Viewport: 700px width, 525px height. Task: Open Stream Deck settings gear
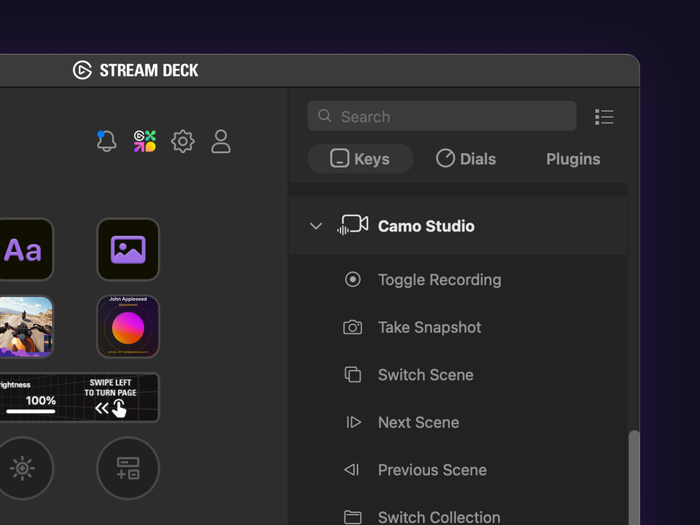(x=183, y=142)
